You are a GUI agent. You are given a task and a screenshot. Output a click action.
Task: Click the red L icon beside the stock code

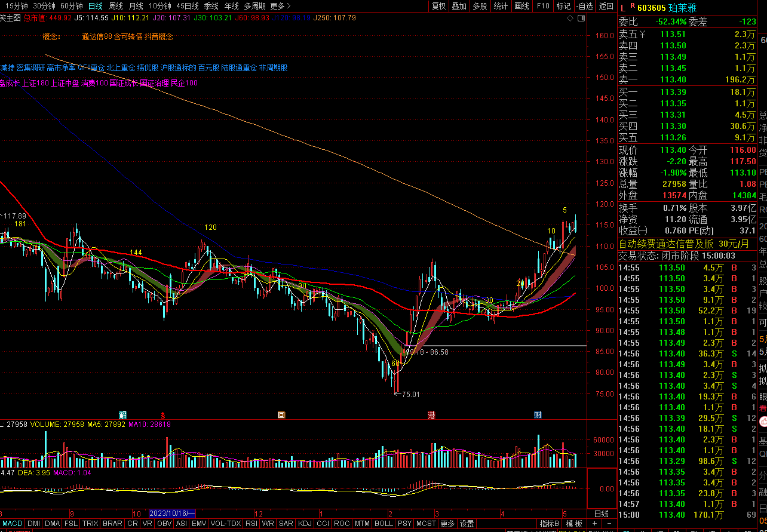click(623, 8)
